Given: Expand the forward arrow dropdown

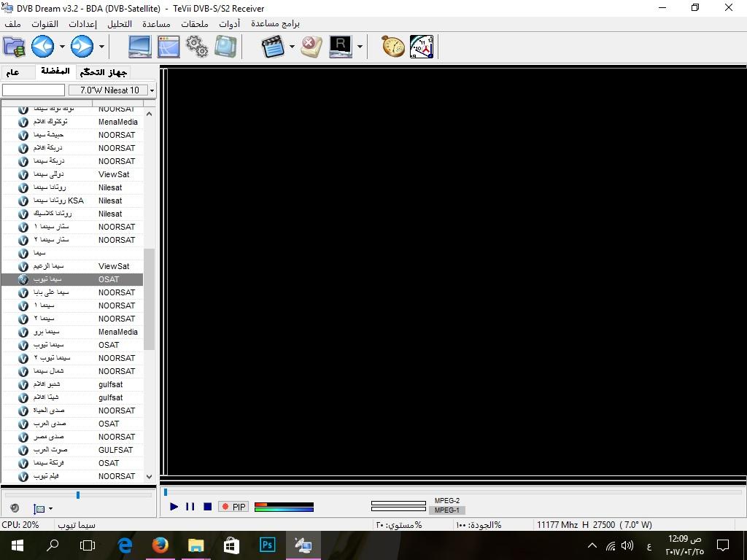Looking at the screenshot, I should click(101, 47).
